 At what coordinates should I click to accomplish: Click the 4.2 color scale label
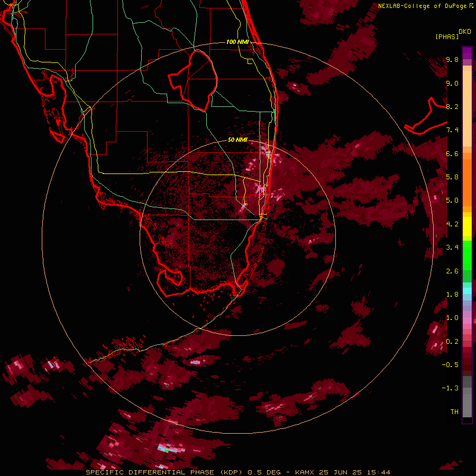point(452,224)
